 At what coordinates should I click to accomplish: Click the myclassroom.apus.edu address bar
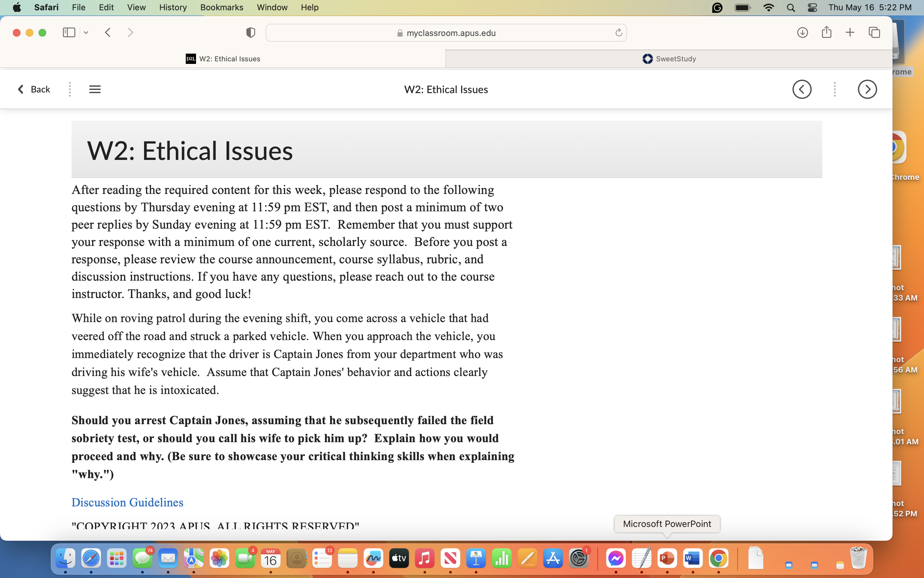point(446,33)
